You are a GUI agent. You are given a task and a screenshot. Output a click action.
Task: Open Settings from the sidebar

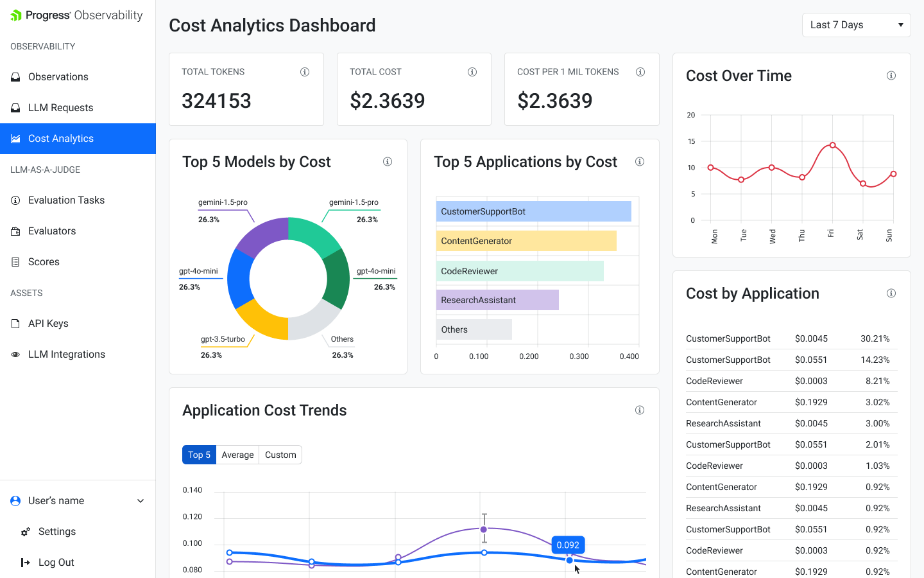[56, 531]
